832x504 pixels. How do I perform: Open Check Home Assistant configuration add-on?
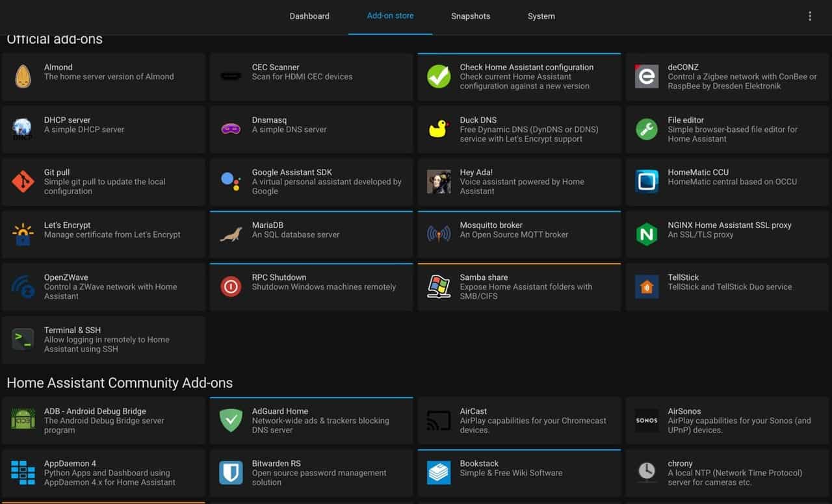(x=519, y=77)
